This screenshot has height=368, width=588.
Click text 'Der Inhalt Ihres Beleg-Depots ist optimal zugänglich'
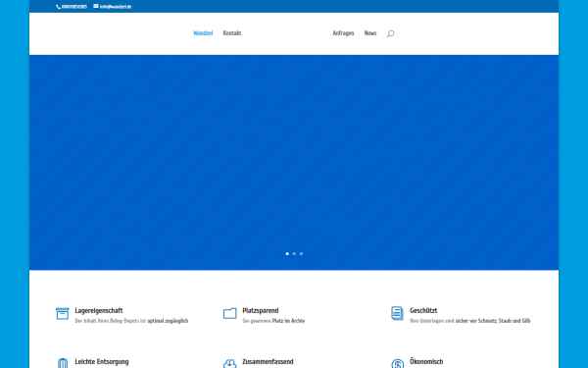131,321
